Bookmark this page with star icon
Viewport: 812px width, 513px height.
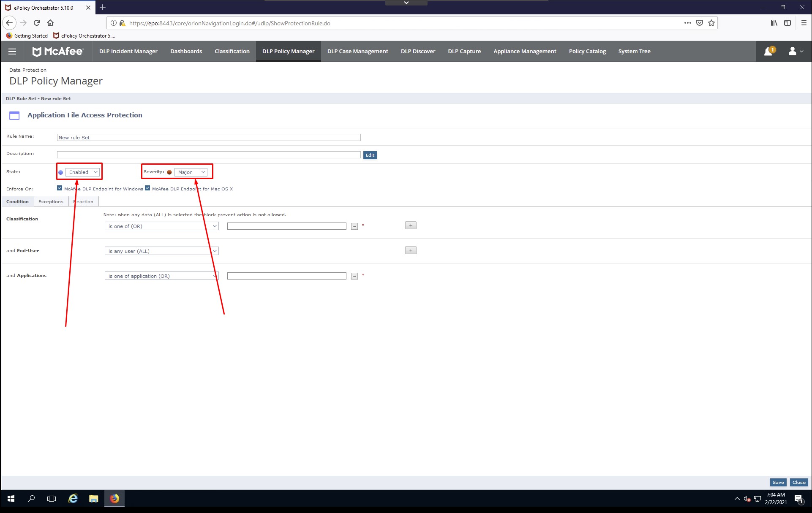click(711, 23)
